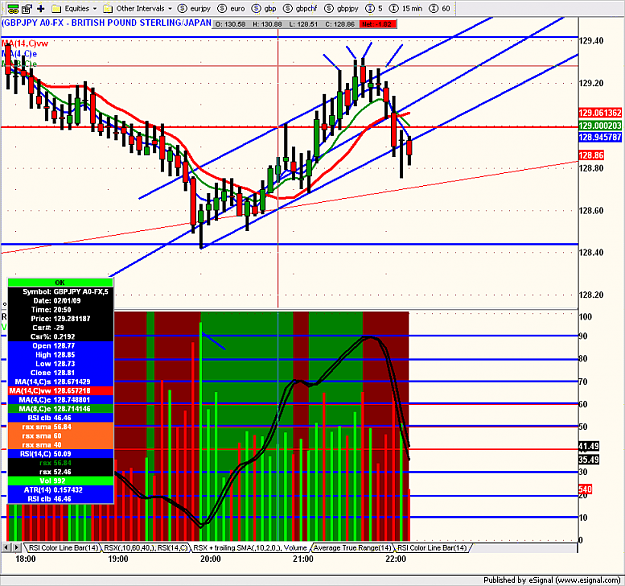Click the MA(8,C)e 128.714146 row

61,409
